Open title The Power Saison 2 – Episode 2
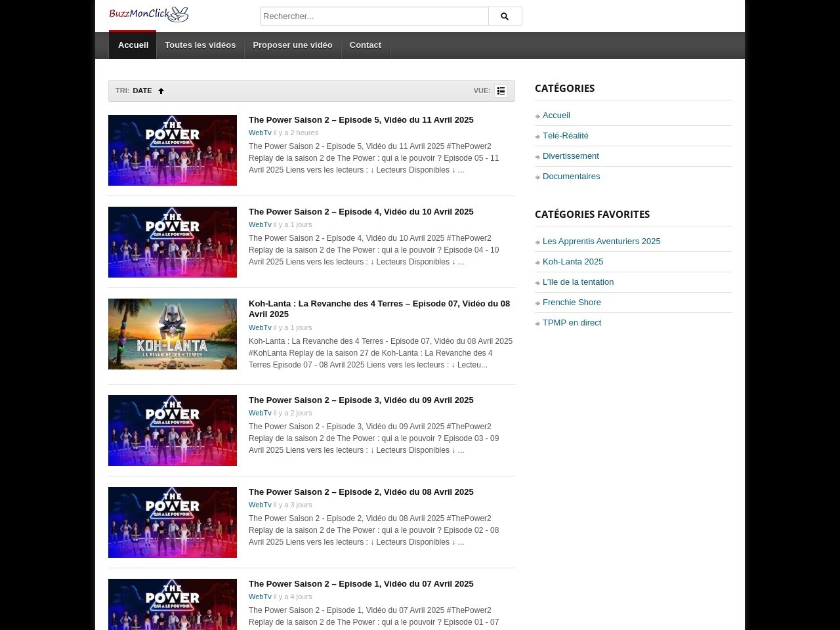Screen dimensions: 840x630 (361, 492)
